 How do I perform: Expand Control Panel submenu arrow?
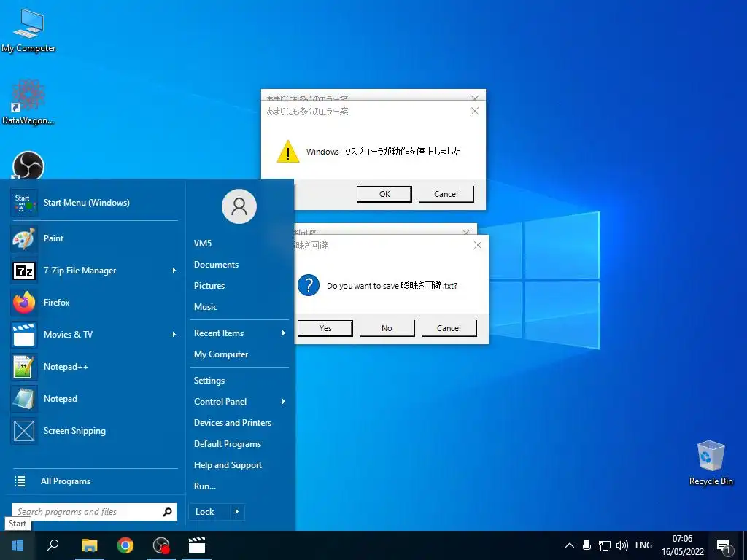pyautogui.click(x=284, y=402)
